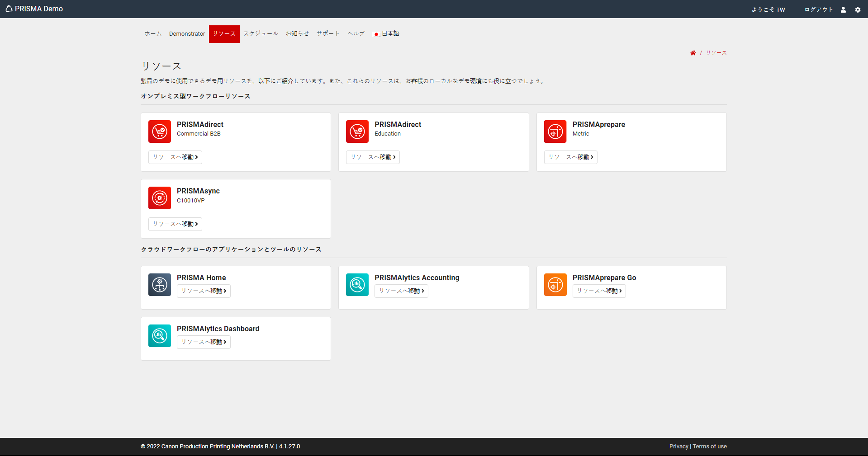Click the リソース breadcrumb link

pyautogui.click(x=716, y=53)
